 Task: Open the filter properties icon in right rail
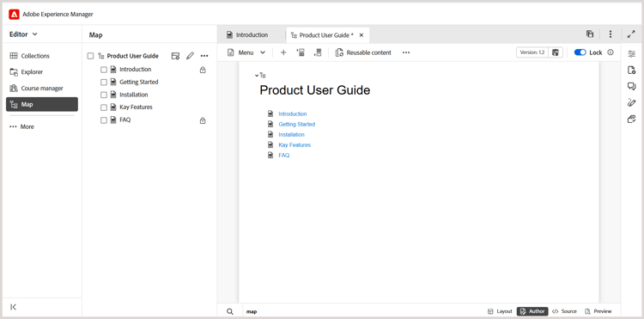coord(632,54)
